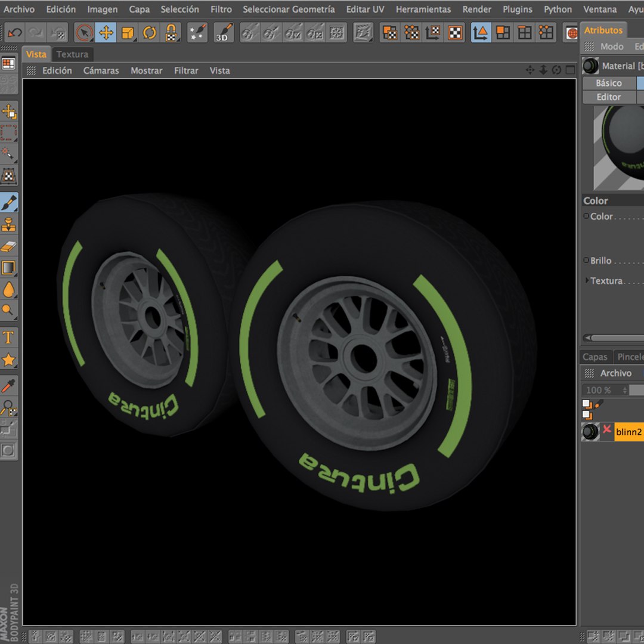Open the Paint Setup Wizard brush-with-stars icon
Viewport: 644px width, 644px height.
click(197, 32)
